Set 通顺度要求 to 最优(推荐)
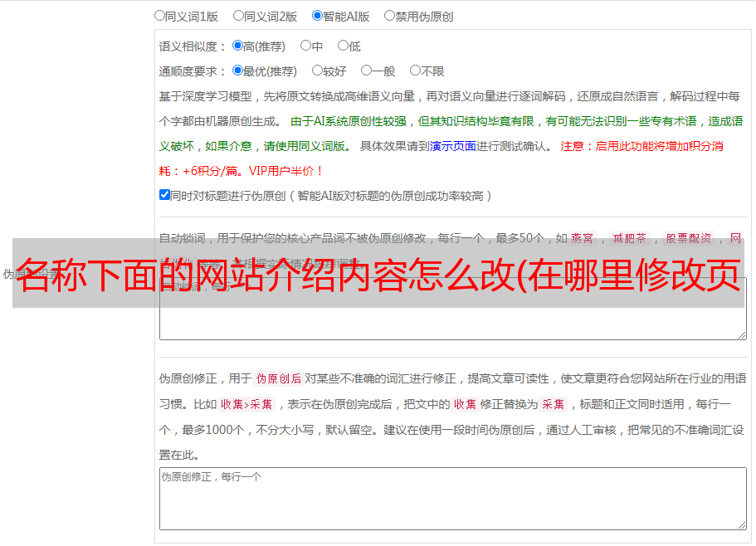The height and width of the screenshot is (546, 756). tap(237, 71)
